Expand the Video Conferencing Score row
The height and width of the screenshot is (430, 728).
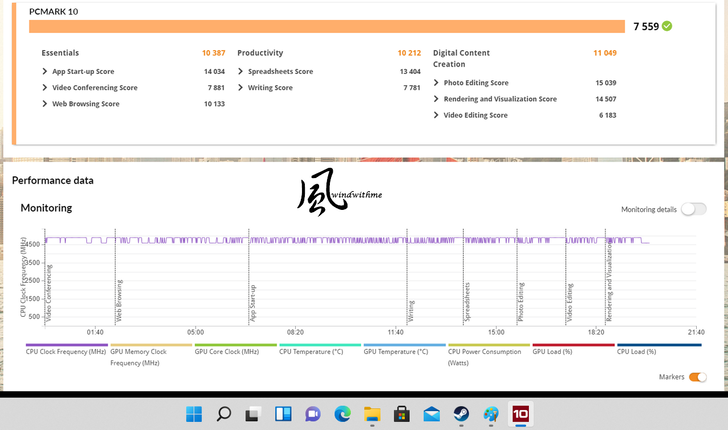tap(46, 88)
